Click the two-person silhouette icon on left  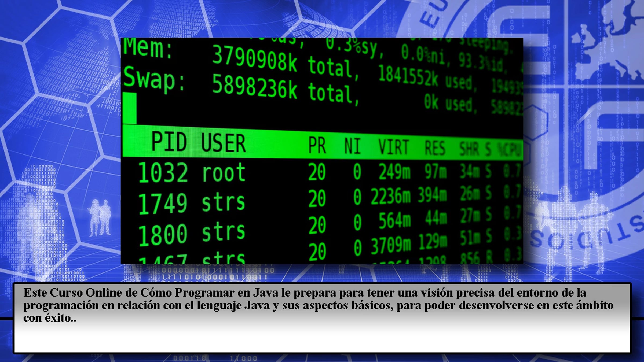100,218
